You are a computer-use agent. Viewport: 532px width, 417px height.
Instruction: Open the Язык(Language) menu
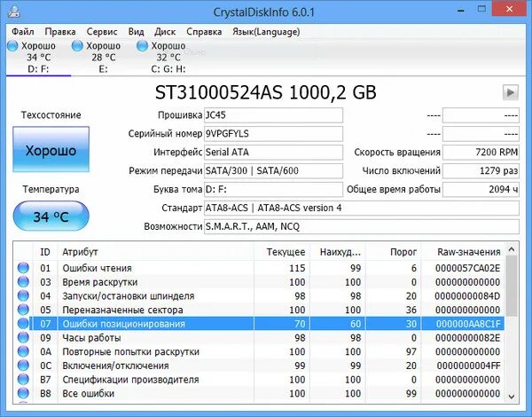pos(266,32)
